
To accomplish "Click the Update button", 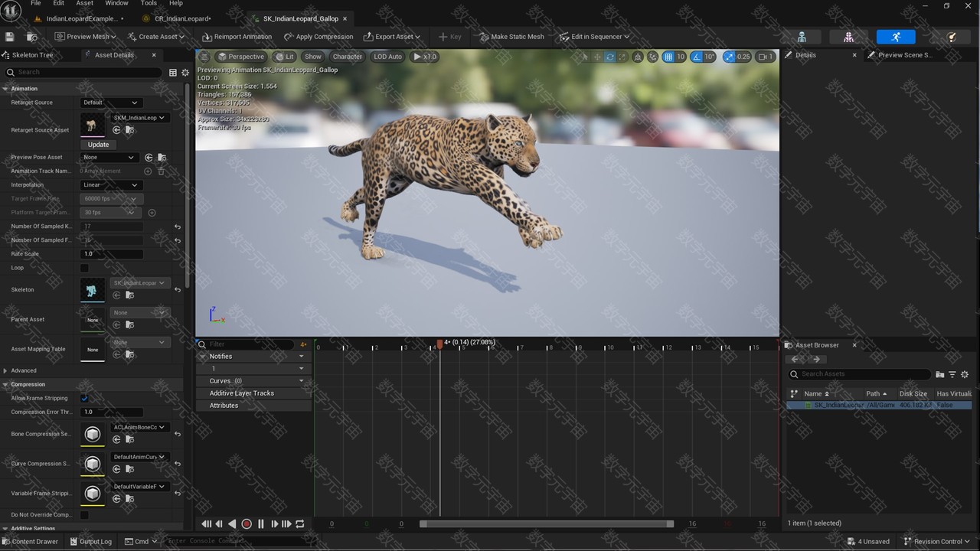I will coord(98,145).
